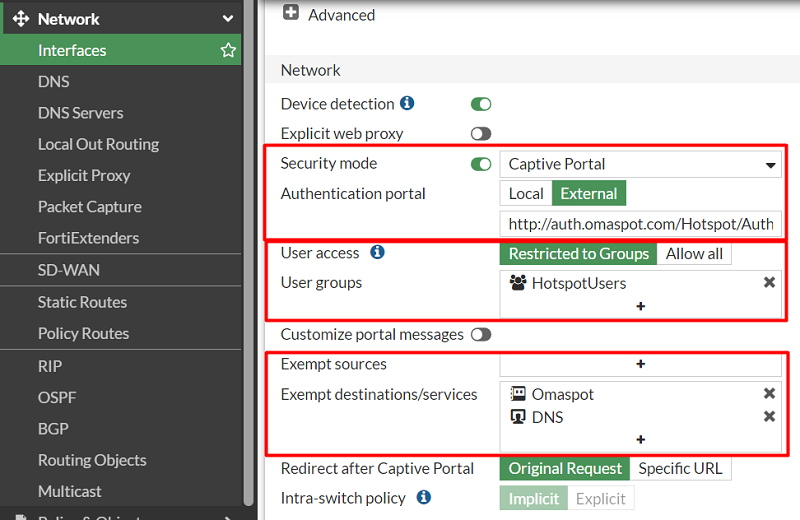Image resolution: width=800 pixels, height=520 pixels.
Task: Select Local authentication portal option
Action: 526,194
